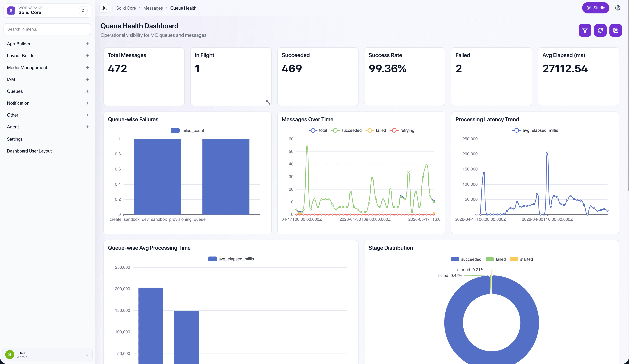Toggle failed_count legend in Queue-wise Failures
Screen dimensions: 629x364
coord(187,130)
